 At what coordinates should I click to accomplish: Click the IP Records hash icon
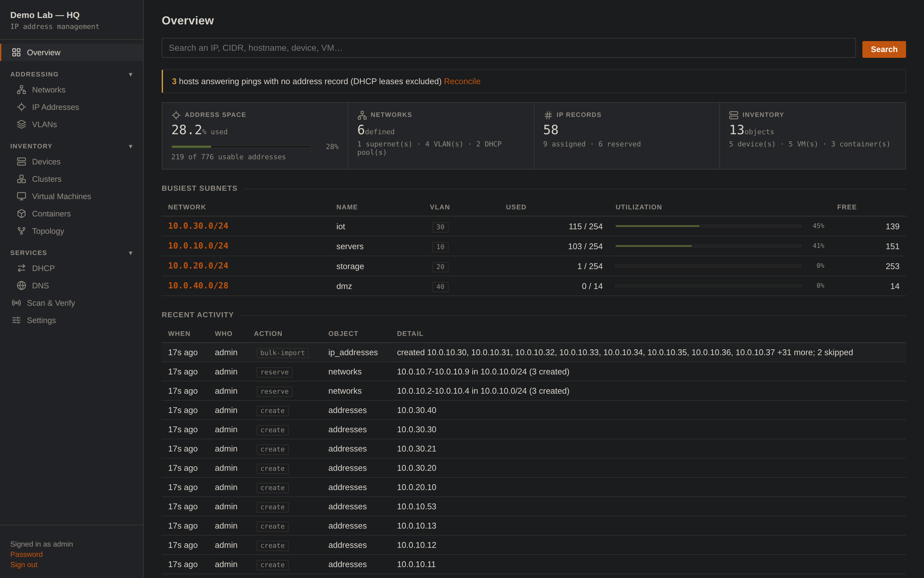548,115
